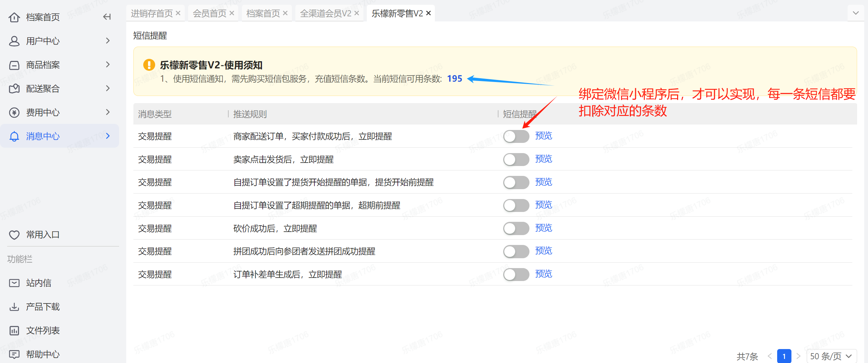868x363 pixels.
Task: Close the 档案首页 tab
Action: (285, 13)
